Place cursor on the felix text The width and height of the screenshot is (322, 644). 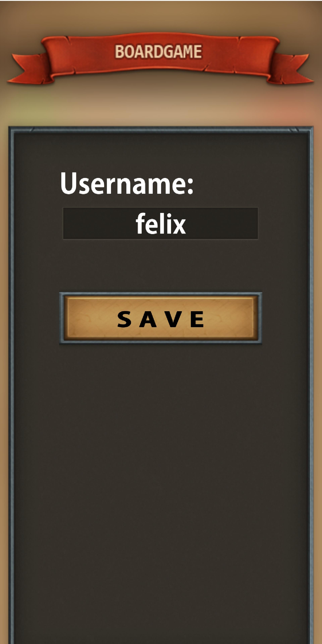(x=161, y=223)
